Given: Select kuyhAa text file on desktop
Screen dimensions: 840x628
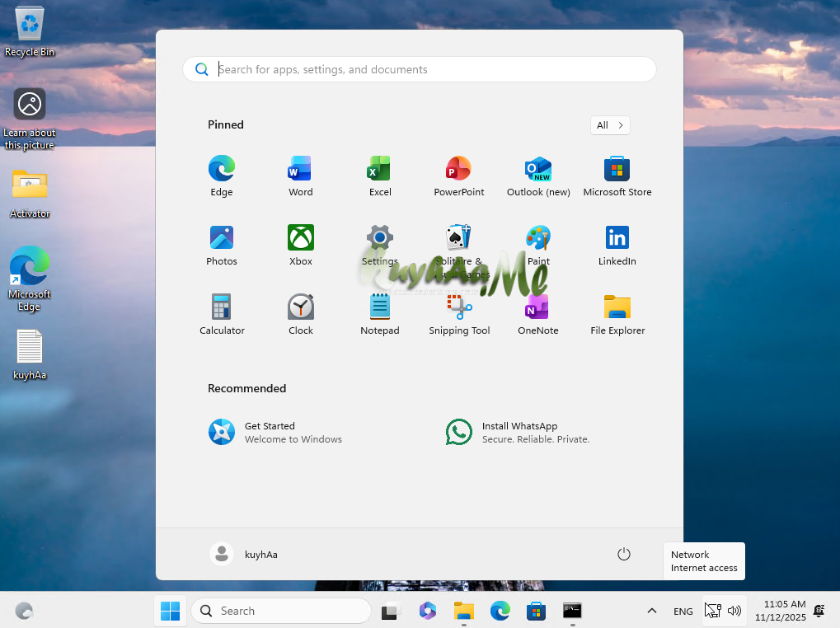Looking at the screenshot, I should 30,354.
